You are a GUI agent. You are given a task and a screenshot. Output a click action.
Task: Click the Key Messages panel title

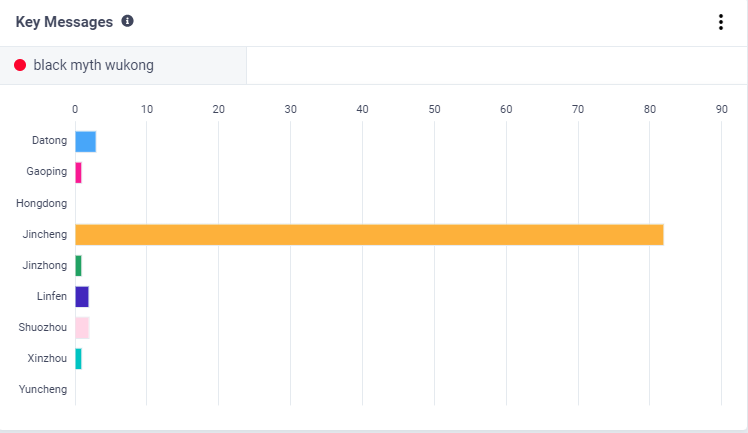(64, 21)
